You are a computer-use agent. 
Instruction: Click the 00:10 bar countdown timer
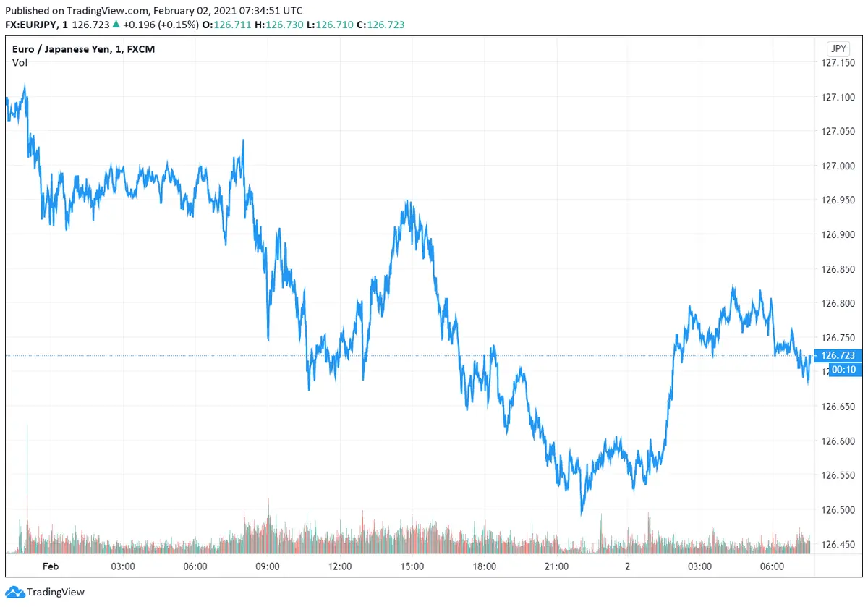tap(839, 370)
